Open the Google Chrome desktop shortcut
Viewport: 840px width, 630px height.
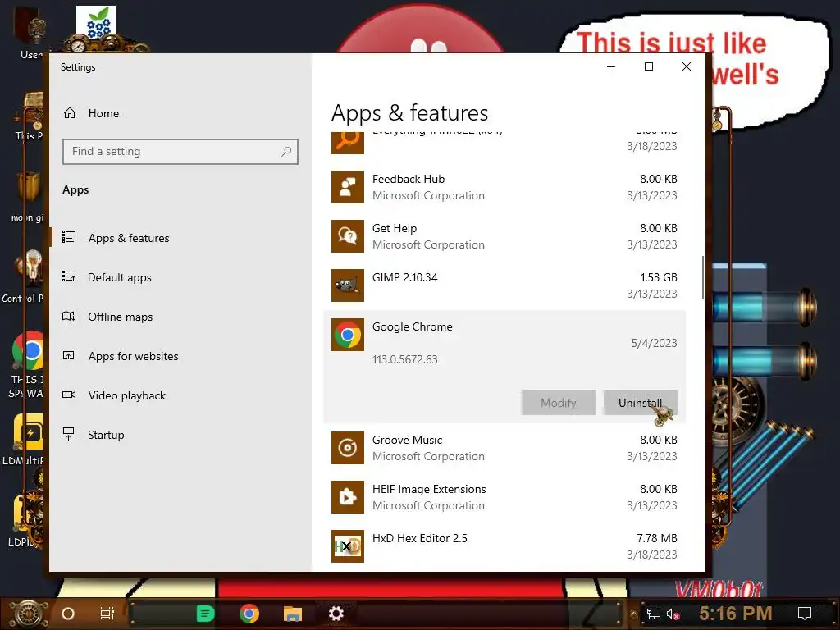coord(28,351)
